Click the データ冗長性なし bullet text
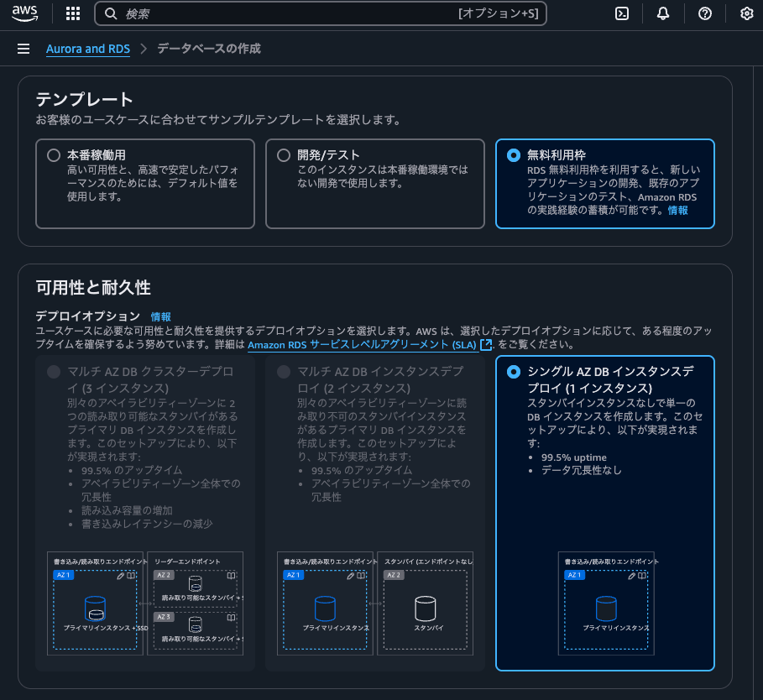This screenshot has height=700, width=763. (582, 470)
